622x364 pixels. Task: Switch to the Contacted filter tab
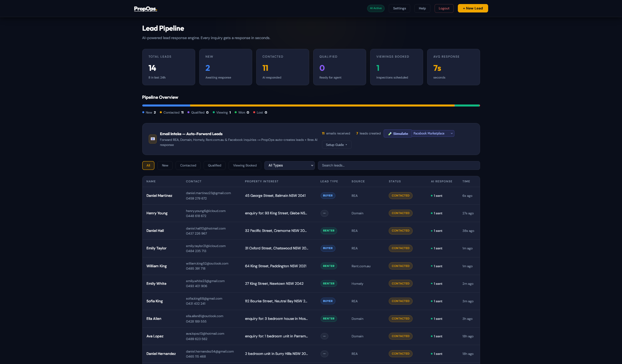[188, 165]
